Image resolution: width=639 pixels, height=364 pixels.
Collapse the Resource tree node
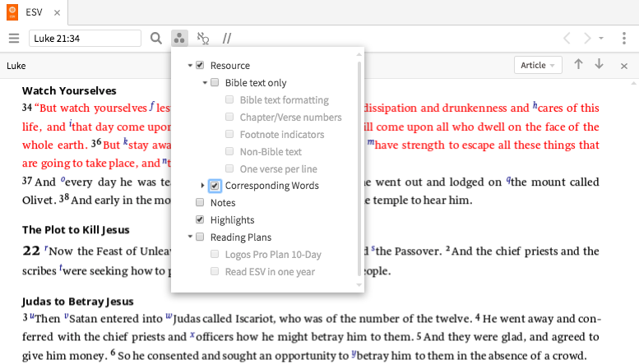click(x=190, y=65)
